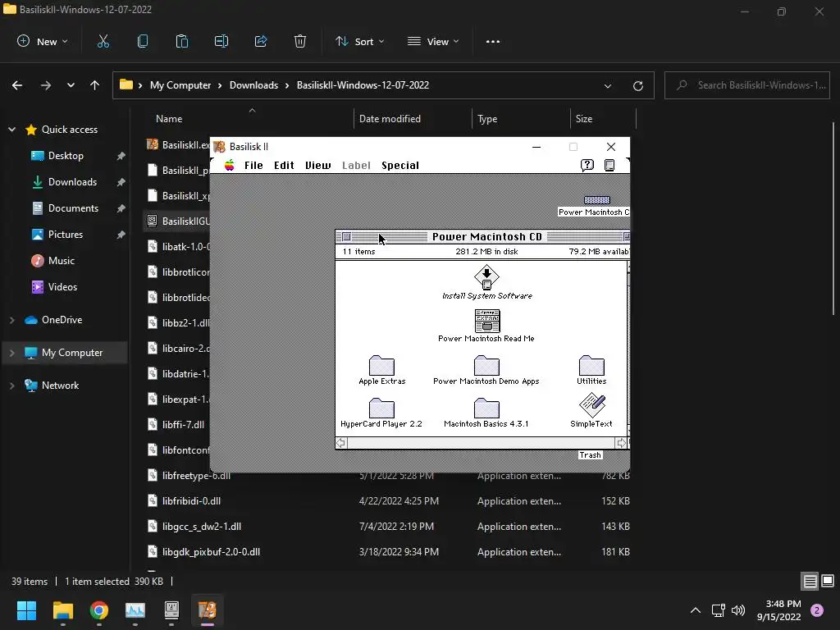Navigate back in File Explorer
This screenshot has width=840, height=630.
17,85
